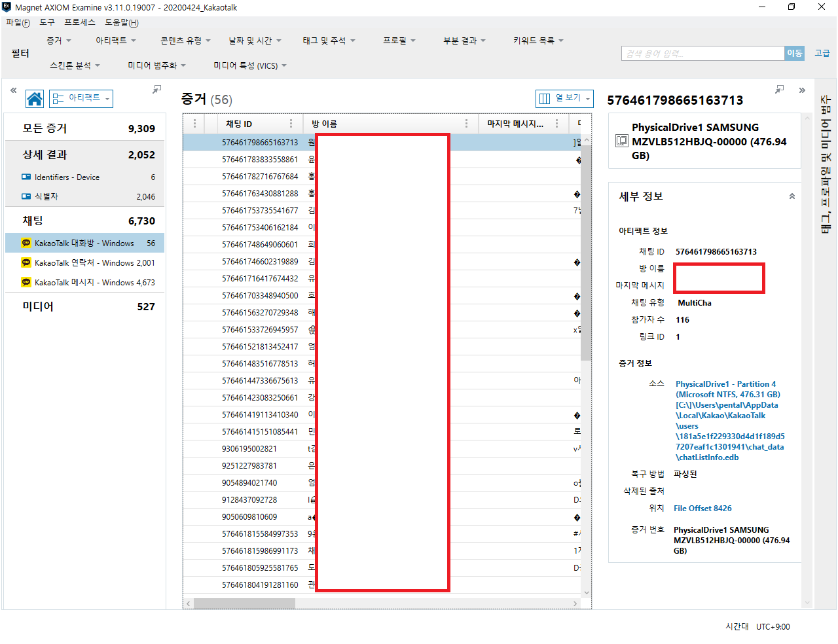
Task: Open the 도구 menu
Action: click(x=47, y=22)
